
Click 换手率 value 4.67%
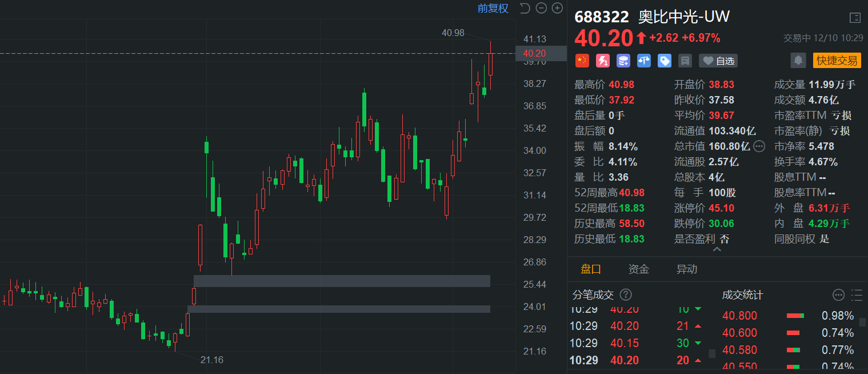click(x=823, y=162)
